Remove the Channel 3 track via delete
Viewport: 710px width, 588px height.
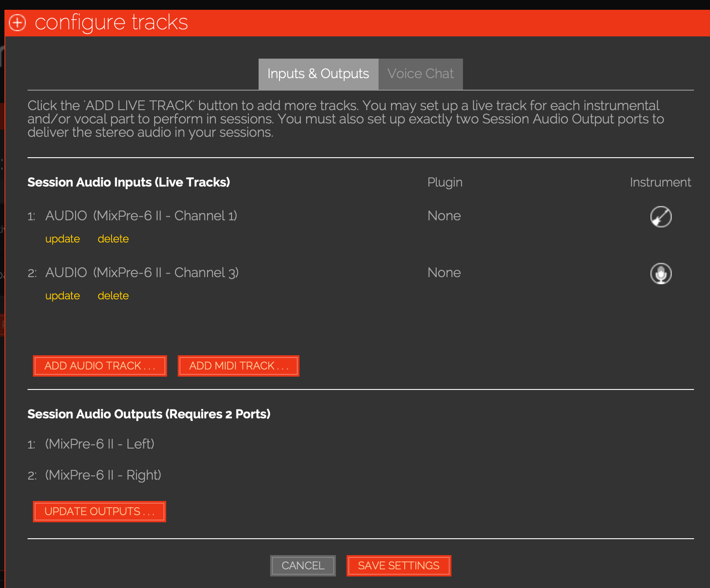113,296
